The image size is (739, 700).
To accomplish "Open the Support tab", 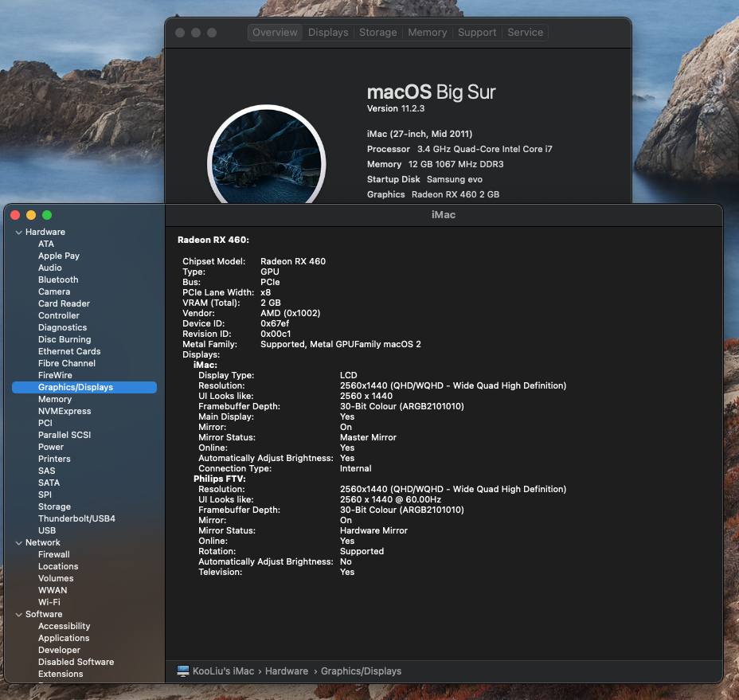I will tap(477, 33).
